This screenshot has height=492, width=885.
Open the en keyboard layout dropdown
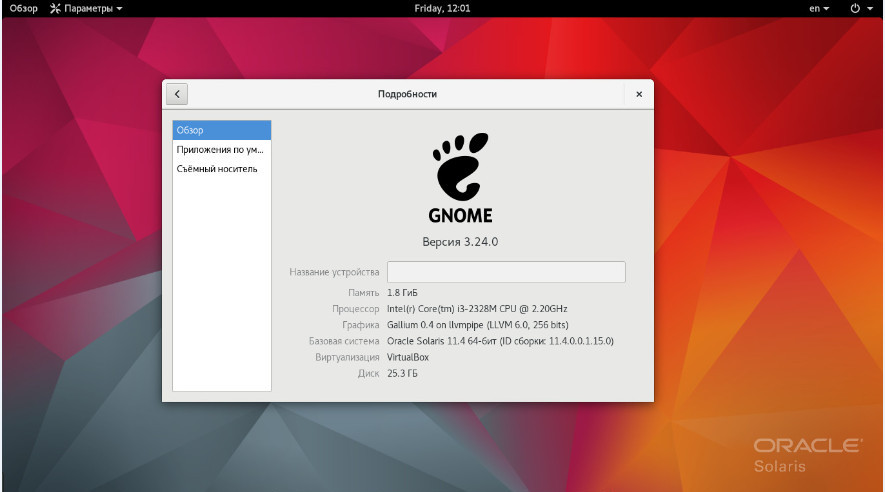(819, 8)
